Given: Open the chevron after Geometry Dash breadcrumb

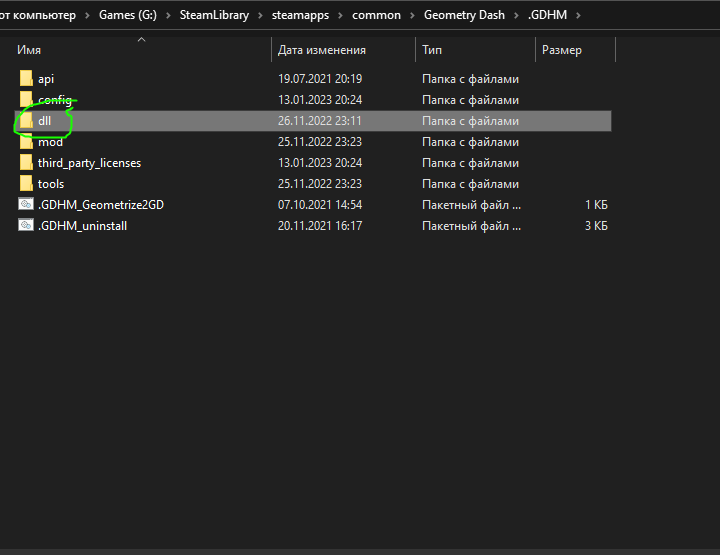Looking at the screenshot, I should (514, 15).
